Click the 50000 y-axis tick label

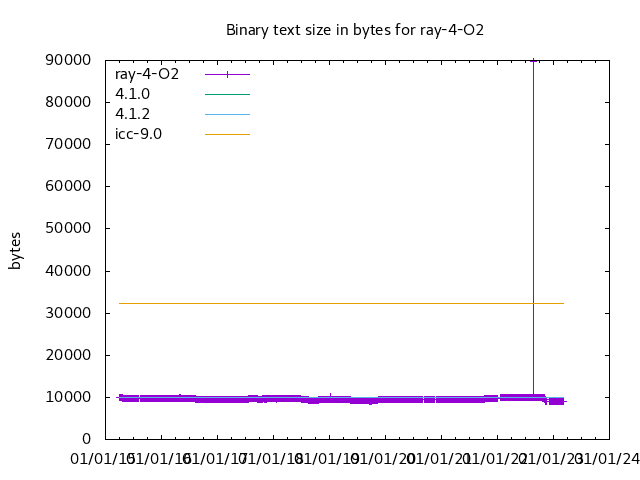[x=69, y=229]
